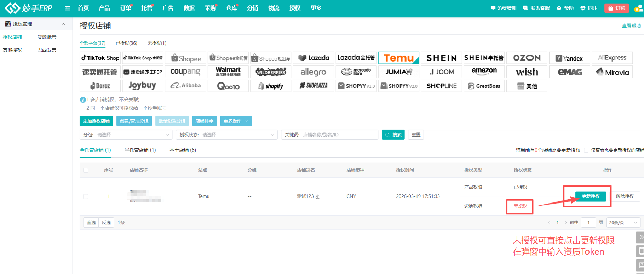Click the pencil icon to edit store alias
This screenshot has width=644, height=274.
[317, 196]
